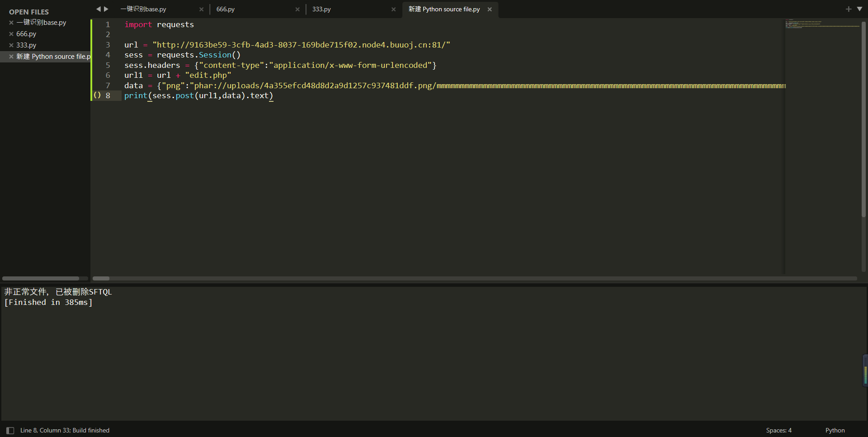The height and width of the screenshot is (437, 868).
Task: Click the sidebar horizontal scrollbar thumb
Action: 41,279
